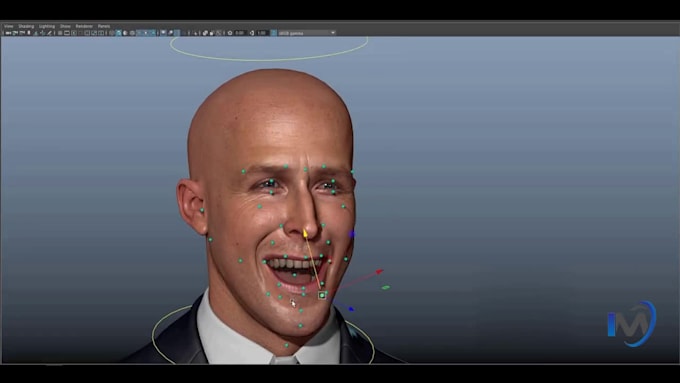Click the Select Camera icon
The image size is (680, 383).
click(x=8, y=33)
